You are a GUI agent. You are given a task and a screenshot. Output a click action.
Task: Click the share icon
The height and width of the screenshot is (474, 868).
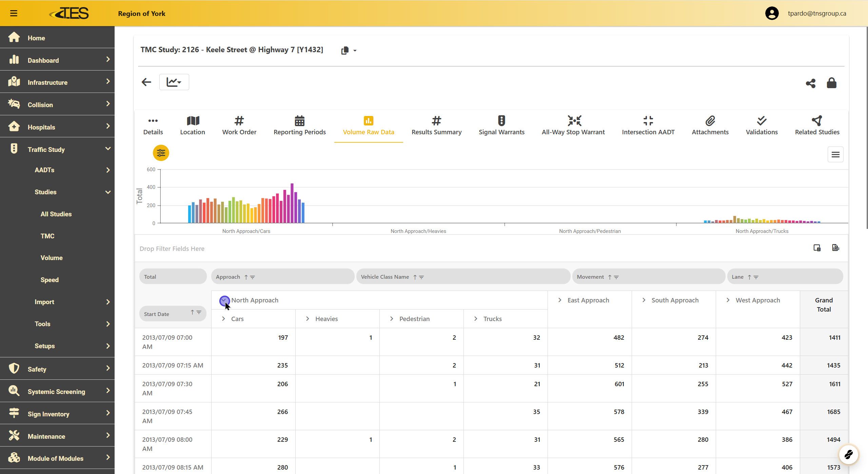click(810, 83)
